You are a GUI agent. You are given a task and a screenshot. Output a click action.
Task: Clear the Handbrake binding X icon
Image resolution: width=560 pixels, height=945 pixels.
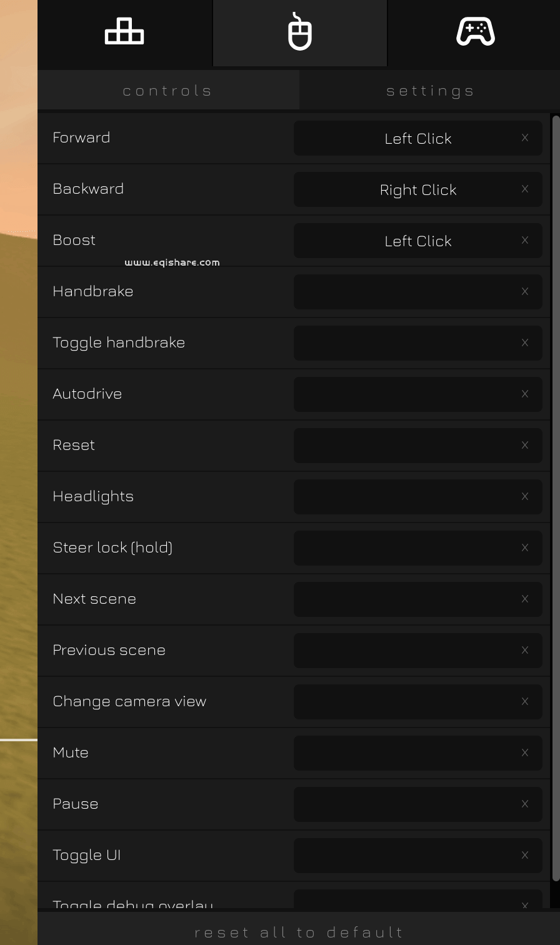pyautogui.click(x=525, y=292)
